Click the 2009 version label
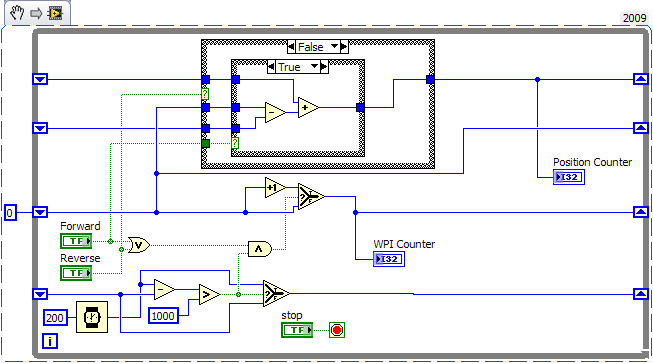Image resolution: width=653 pixels, height=363 pixels. tap(634, 18)
